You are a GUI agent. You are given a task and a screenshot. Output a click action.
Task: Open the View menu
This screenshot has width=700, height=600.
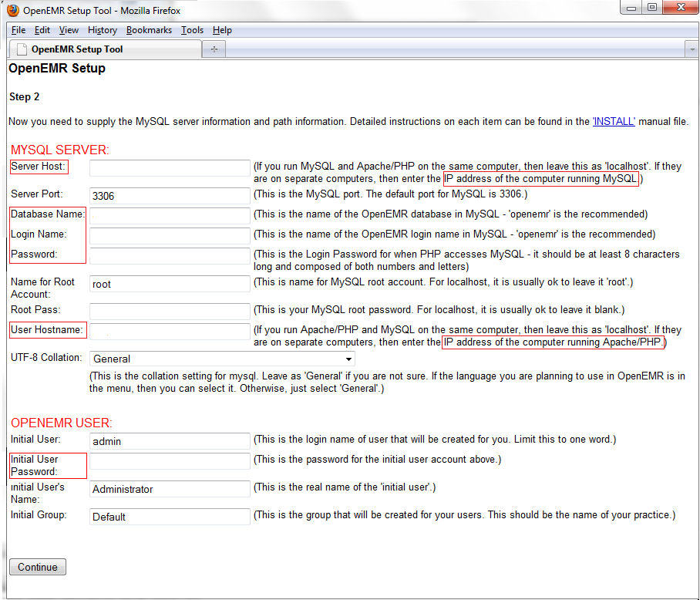tap(69, 30)
